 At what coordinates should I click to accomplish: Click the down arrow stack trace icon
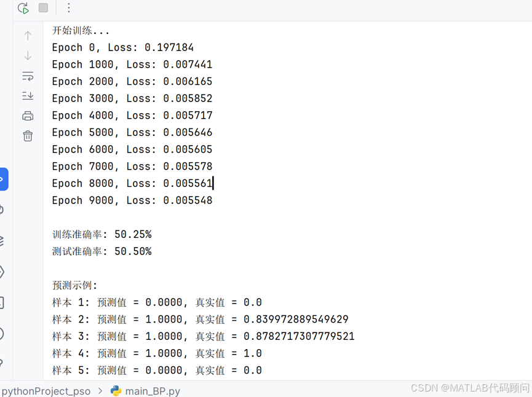(x=28, y=55)
